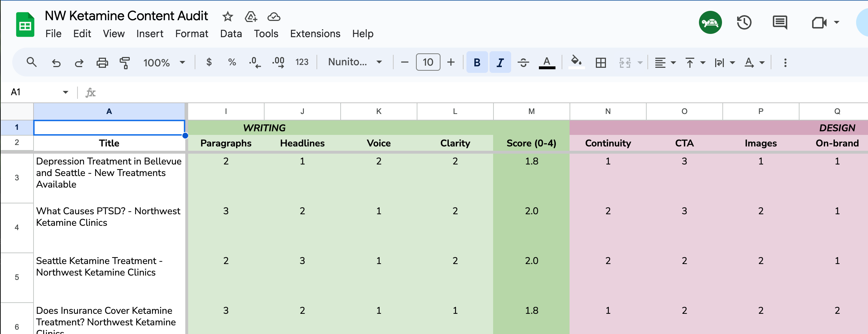Toggle strikethrough formatting
The image size is (868, 334).
(x=523, y=63)
